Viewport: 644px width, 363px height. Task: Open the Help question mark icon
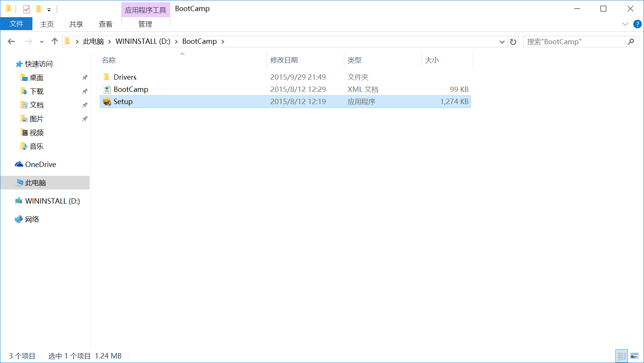click(637, 24)
